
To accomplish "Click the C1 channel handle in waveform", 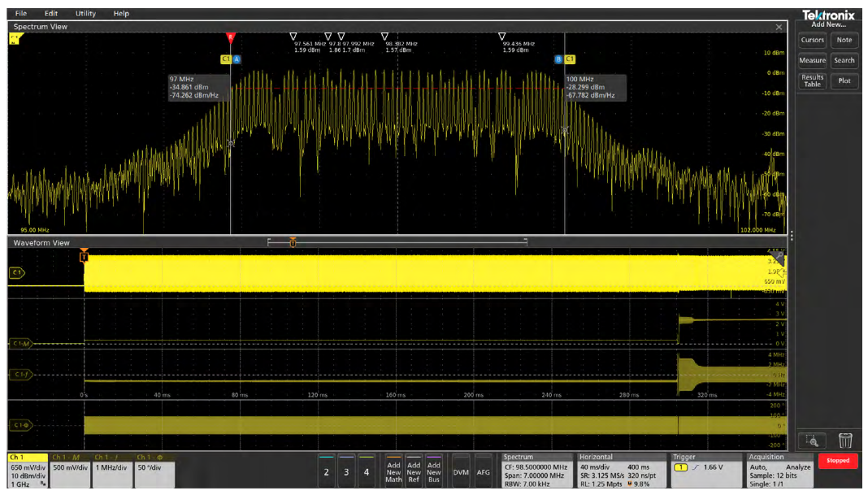I will (17, 273).
